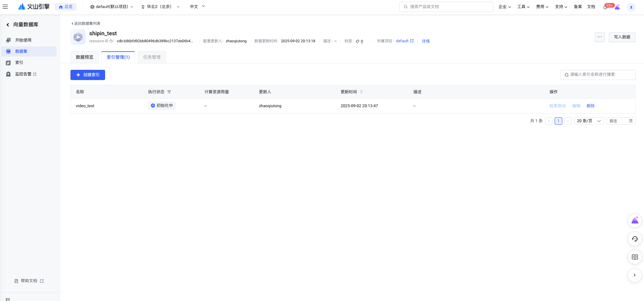Image resolution: width=644 pixels, height=301 pixels.
Task: Open the default project link
Action: coord(405,41)
